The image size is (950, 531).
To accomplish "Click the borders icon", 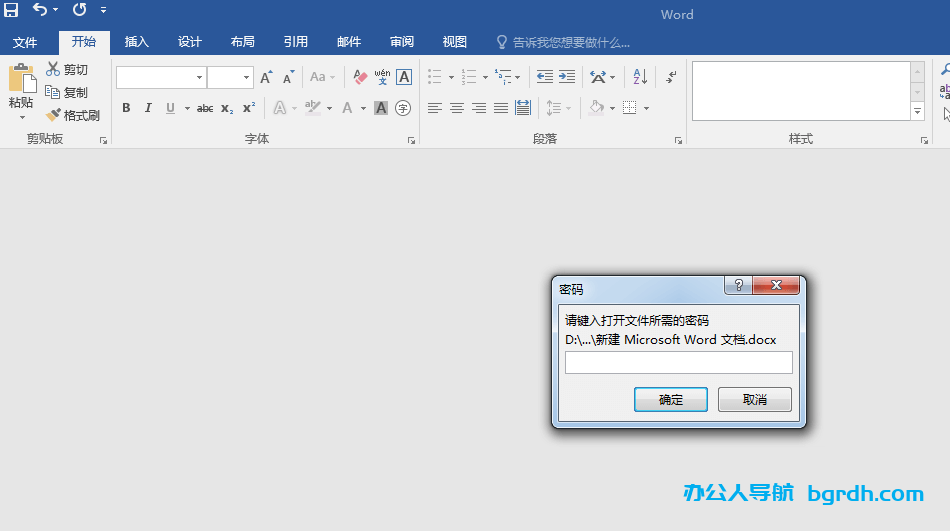I will click(630, 108).
